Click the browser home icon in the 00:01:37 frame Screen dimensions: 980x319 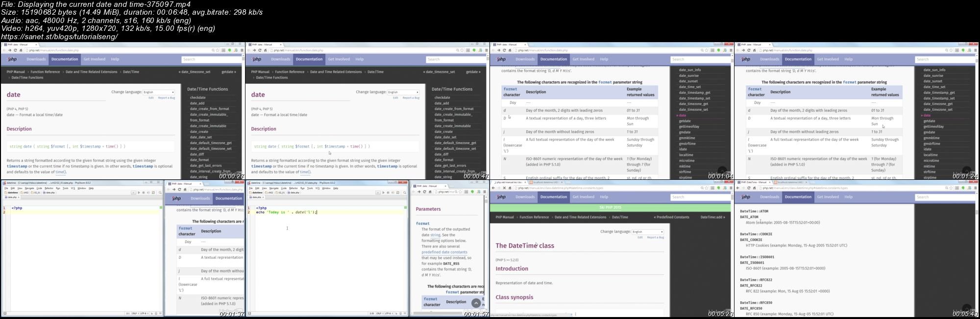pos(185,189)
